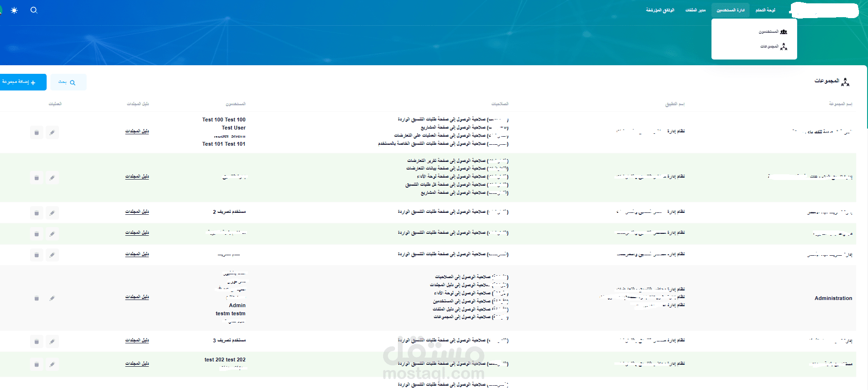Open the الوثائق المؤرشفة nav item
This screenshot has height=390, width=868.
[x=660, y=10]
